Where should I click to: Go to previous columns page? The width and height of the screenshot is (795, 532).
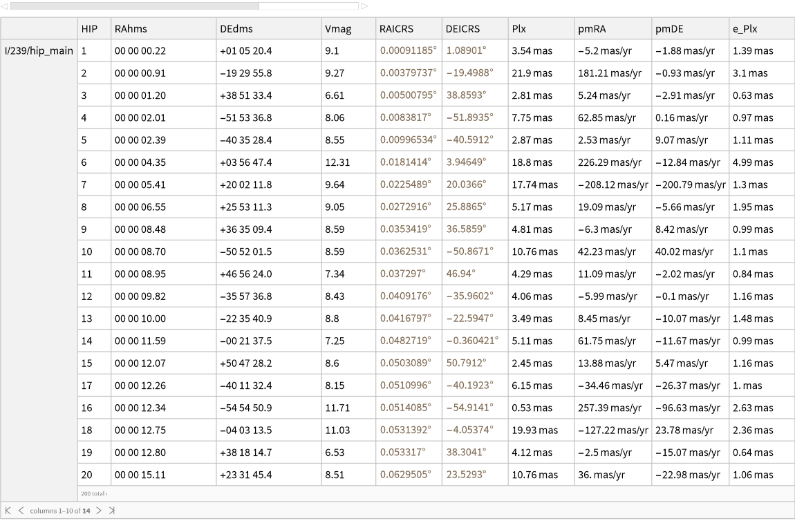(20, 511)
